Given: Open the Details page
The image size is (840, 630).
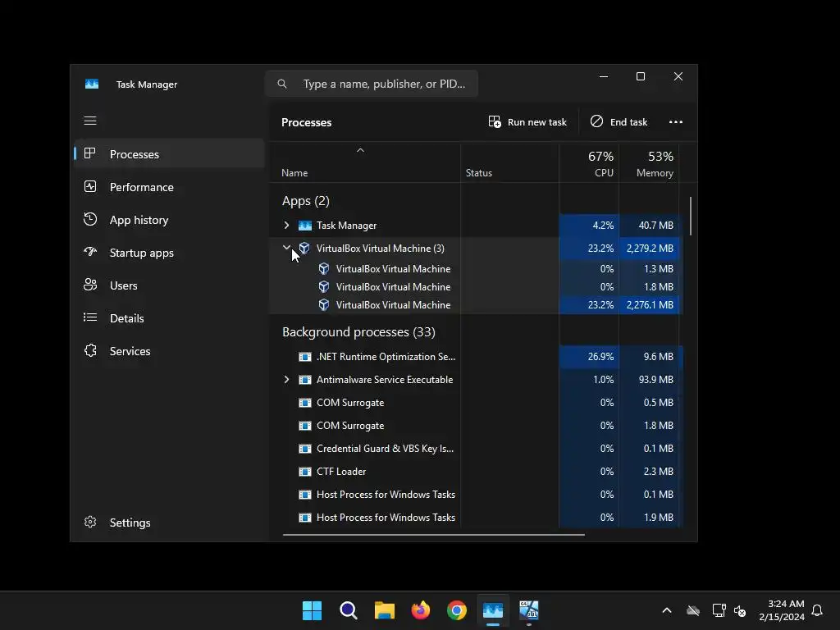Looking at the screenshot, I should [169, 318].
